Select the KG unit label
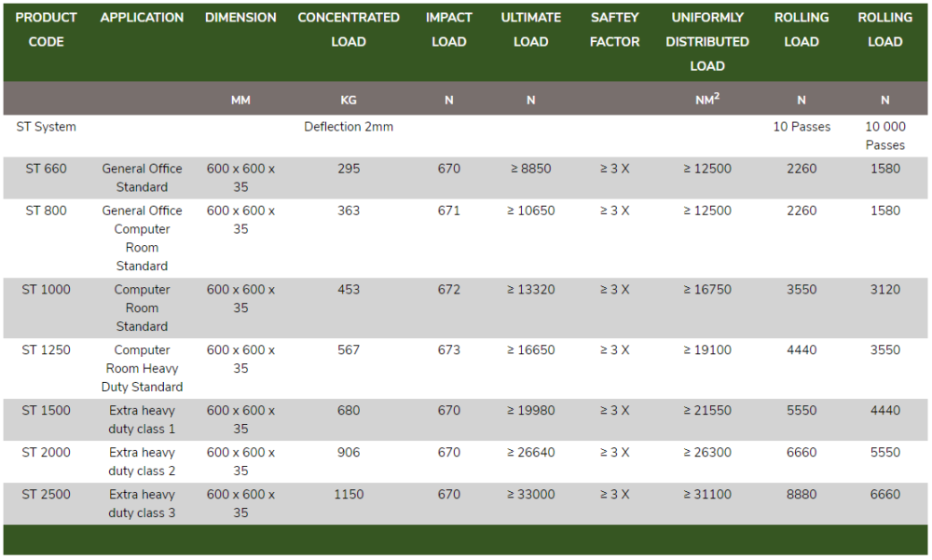This screenshot has height=560, width=932. pyautogui.click(x=349, y=101)
